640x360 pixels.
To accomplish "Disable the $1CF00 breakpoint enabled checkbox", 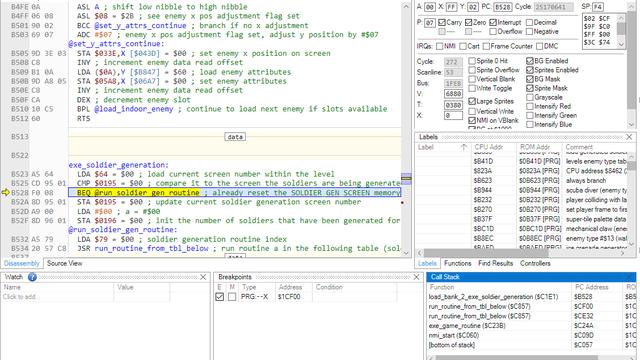I will (219, 297).
